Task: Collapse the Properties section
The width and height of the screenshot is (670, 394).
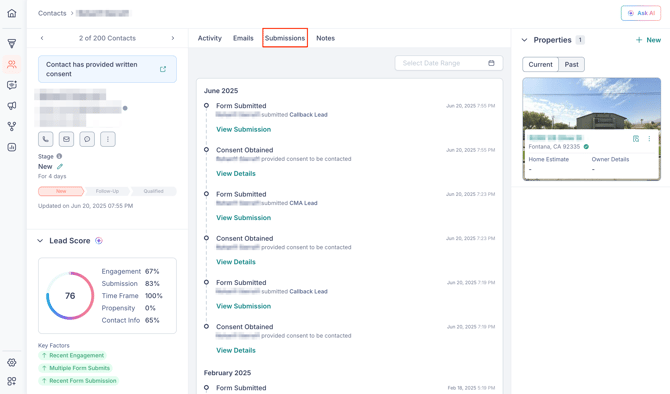Action: (x=524, y=40)
